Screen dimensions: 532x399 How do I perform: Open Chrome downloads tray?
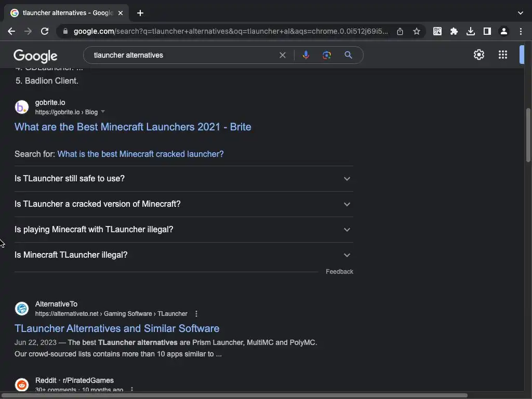pos(471,31)
